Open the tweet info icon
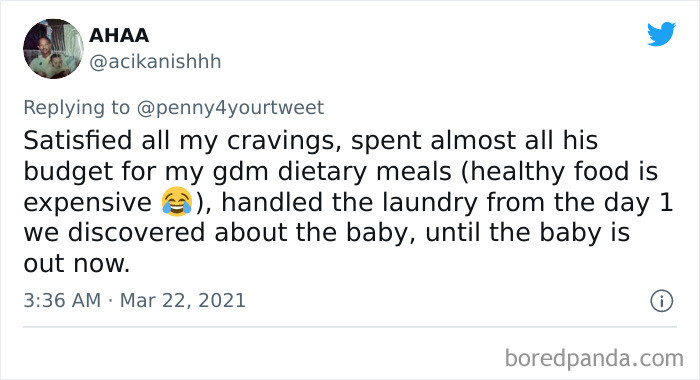The height and width of the screenshot is (380, 700). pos(661,301)
